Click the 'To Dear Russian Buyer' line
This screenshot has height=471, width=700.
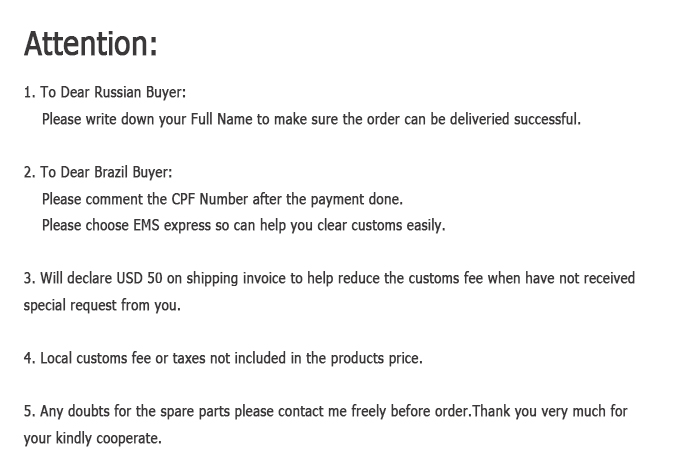[x=105, y=92]
